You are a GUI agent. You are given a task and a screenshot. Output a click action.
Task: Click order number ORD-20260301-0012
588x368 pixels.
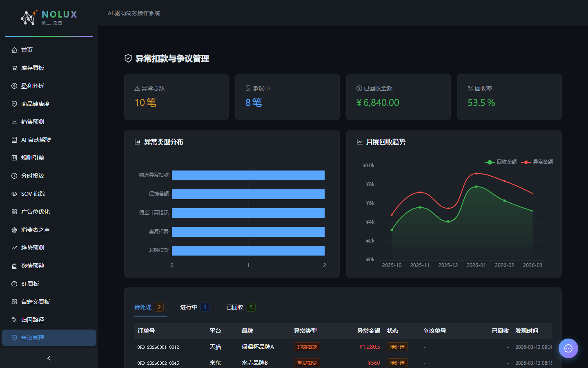click(x=158, y=347)
